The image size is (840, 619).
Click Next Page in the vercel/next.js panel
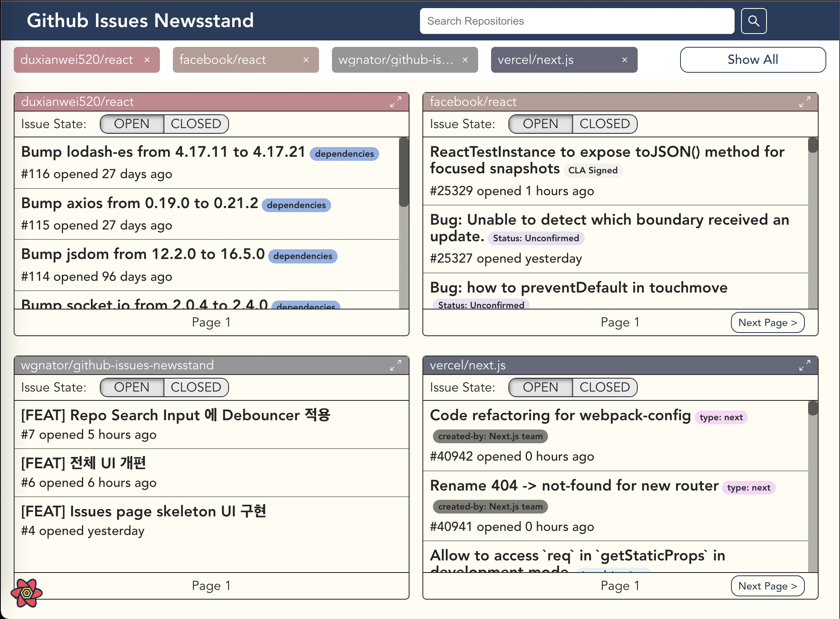(767, 585)
